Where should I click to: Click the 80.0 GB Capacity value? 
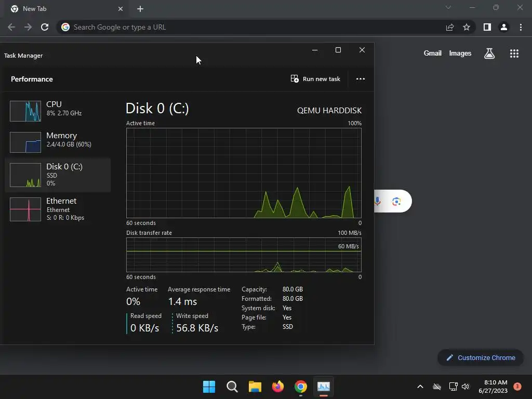pos(292,289)
